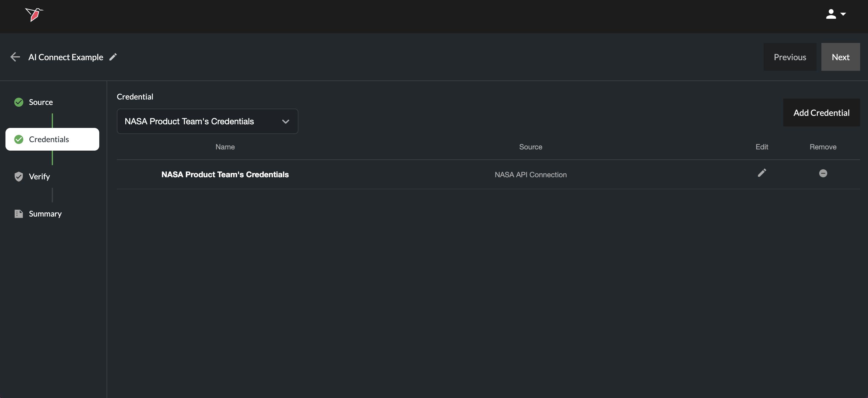This screenshot has width=868, height=398.
Task: Click pencil icon to rename AI Connect Example
Action: click(x=113, y=57)
